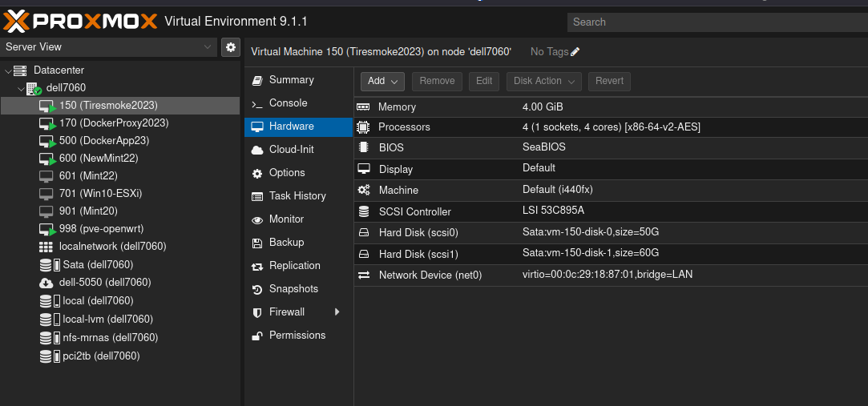Collapse the dell7060 node
868x406 pixels.
point(21,88)
